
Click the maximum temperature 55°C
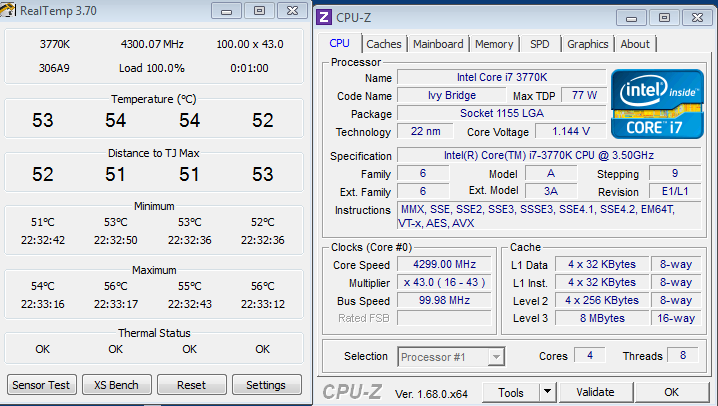(x=190, y=286)
